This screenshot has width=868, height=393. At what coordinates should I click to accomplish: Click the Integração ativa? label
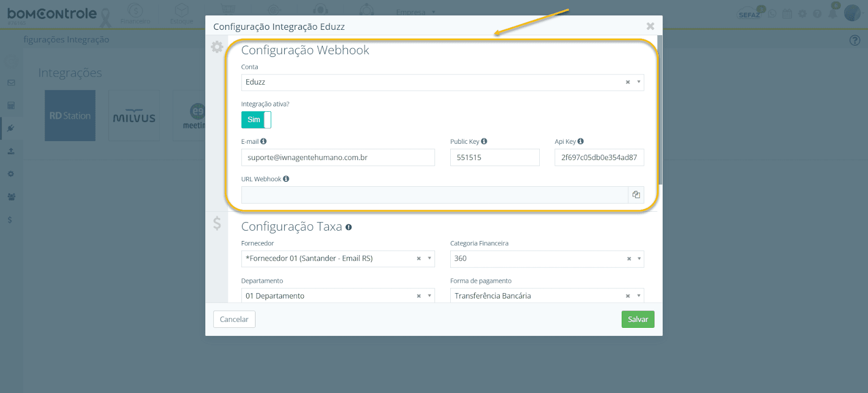265,104
